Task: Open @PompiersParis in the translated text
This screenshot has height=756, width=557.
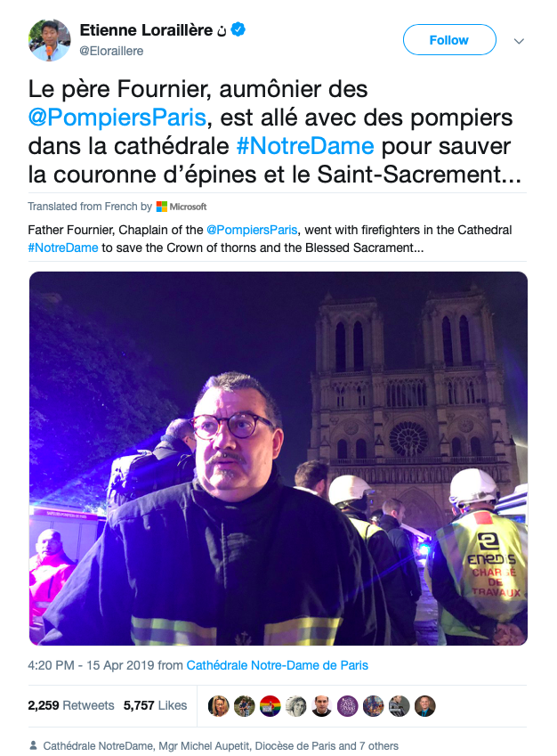Action: [252, 230]
